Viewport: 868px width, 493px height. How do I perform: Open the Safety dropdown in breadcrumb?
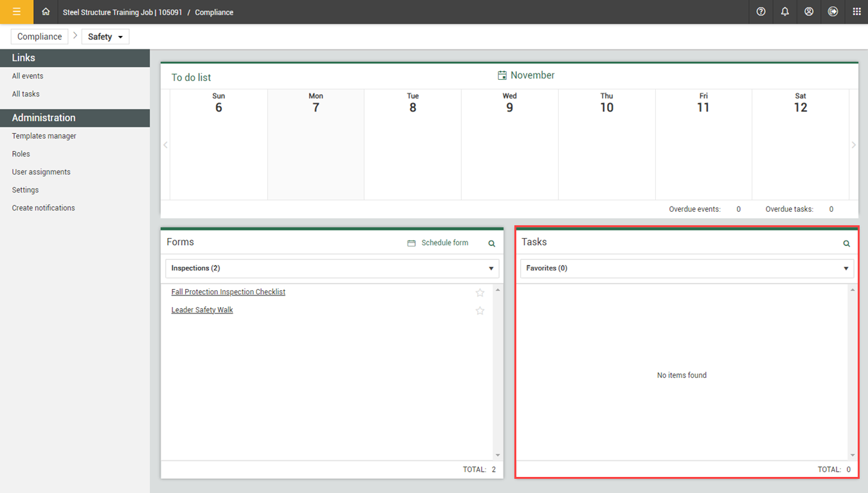point(105,37)
